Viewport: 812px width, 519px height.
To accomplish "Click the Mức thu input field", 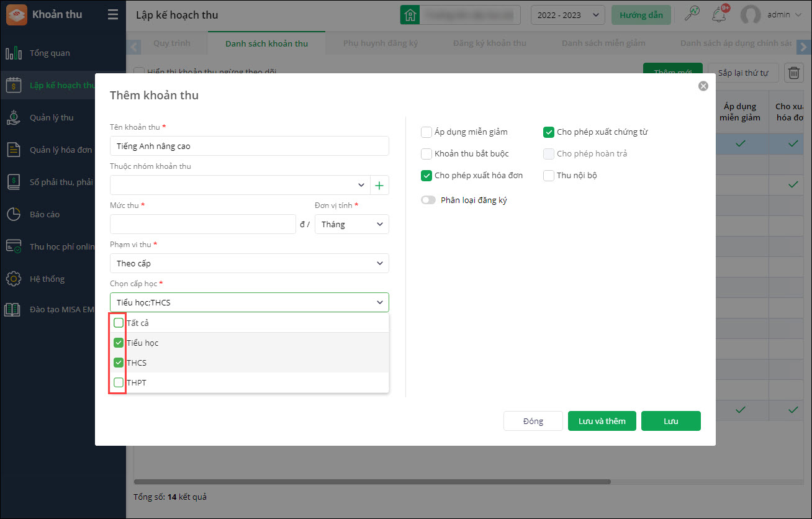I will click(x=202, y=224).
